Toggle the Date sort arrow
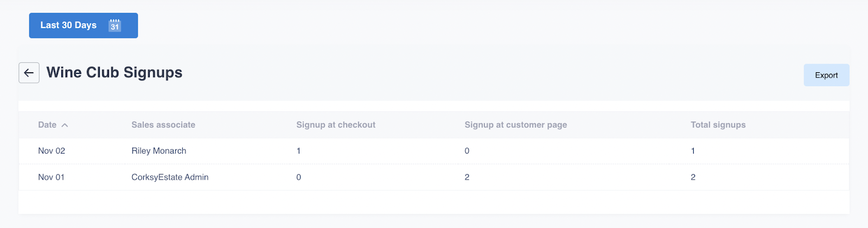This screenshot has width=868, height=228. (x=65, y=125)
